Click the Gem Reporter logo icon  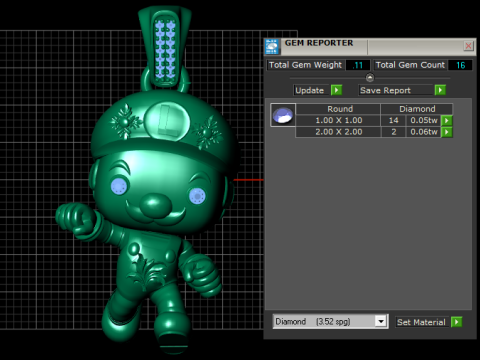[272, 46]
